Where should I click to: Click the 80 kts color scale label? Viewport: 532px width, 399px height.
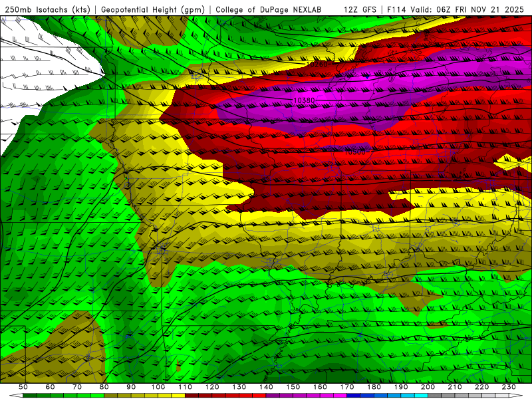point(104,387)
